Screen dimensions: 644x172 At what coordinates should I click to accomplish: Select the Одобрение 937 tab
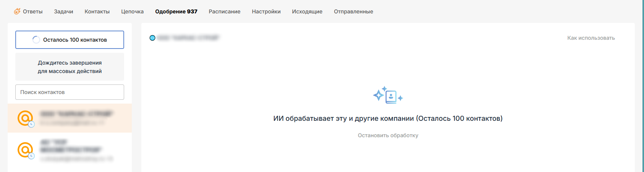pos(176,11)
